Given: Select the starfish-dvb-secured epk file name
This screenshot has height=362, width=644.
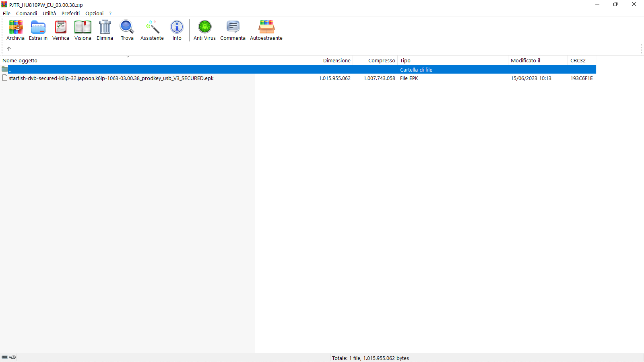Looking at the screenshot, I should [x=111, y=78].
